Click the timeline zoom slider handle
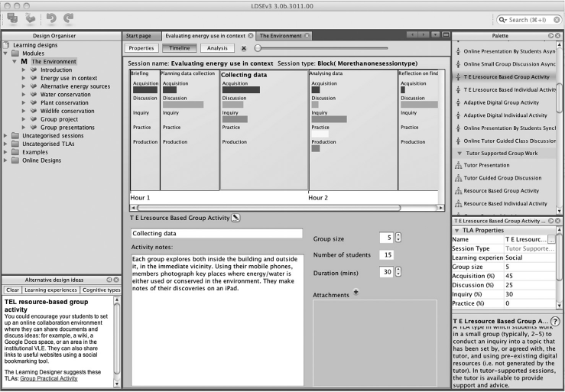The height and width of the screenshot is (392, 565). coord(258,48)
